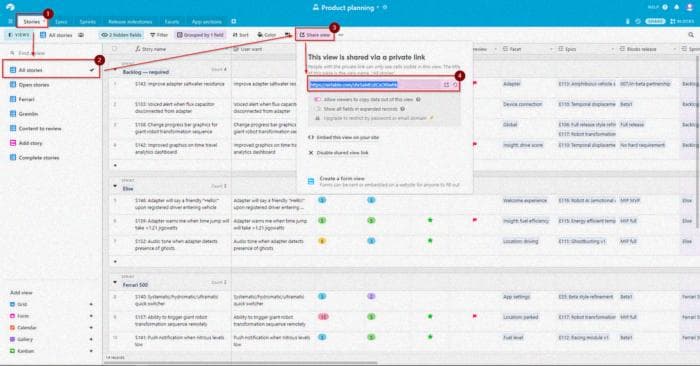Collapse the Elise group

coord(115,186)
